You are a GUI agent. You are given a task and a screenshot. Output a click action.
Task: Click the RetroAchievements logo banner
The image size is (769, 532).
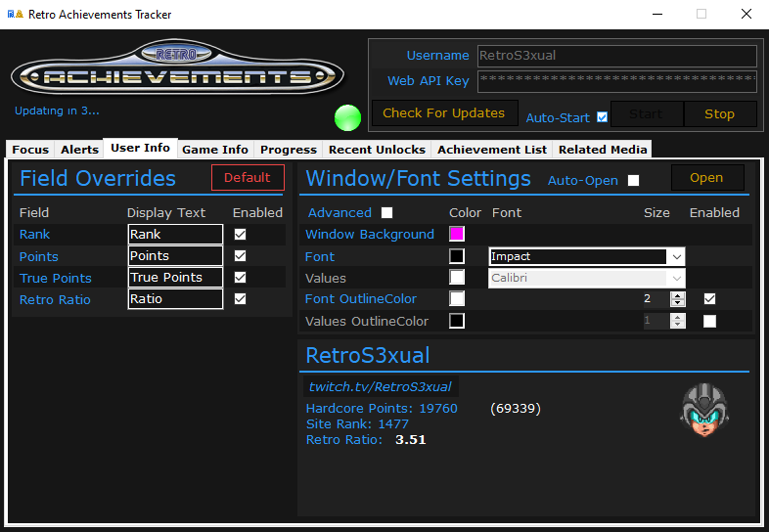click(x=177, y=67)
